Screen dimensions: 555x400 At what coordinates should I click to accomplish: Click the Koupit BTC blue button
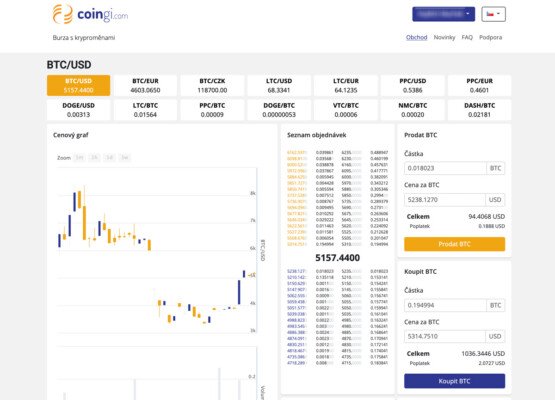(x=454, y=381)
